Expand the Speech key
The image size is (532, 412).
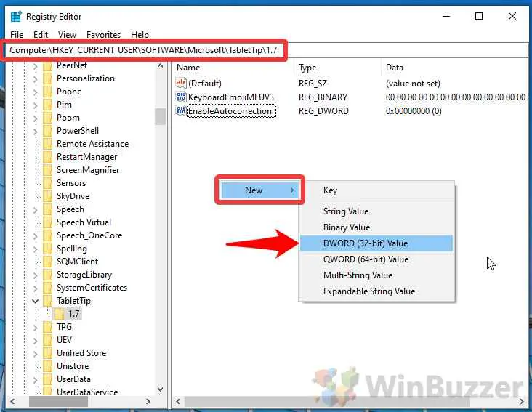click(36, 210)
